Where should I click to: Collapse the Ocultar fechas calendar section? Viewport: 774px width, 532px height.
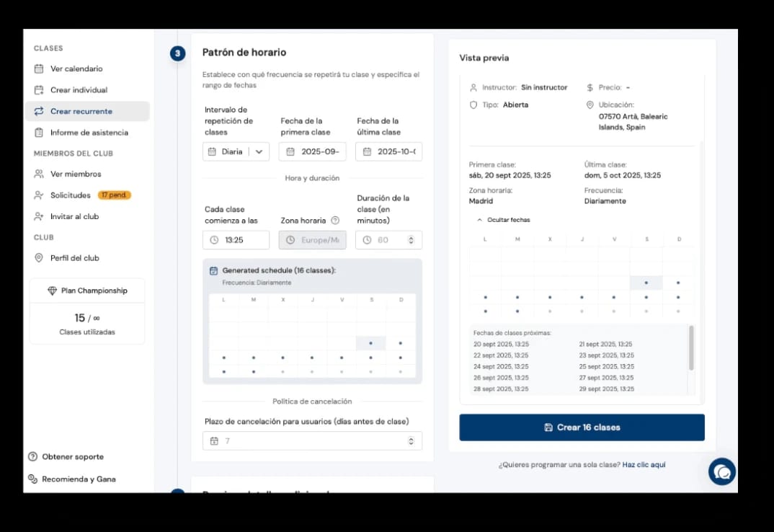pos(504,220)
